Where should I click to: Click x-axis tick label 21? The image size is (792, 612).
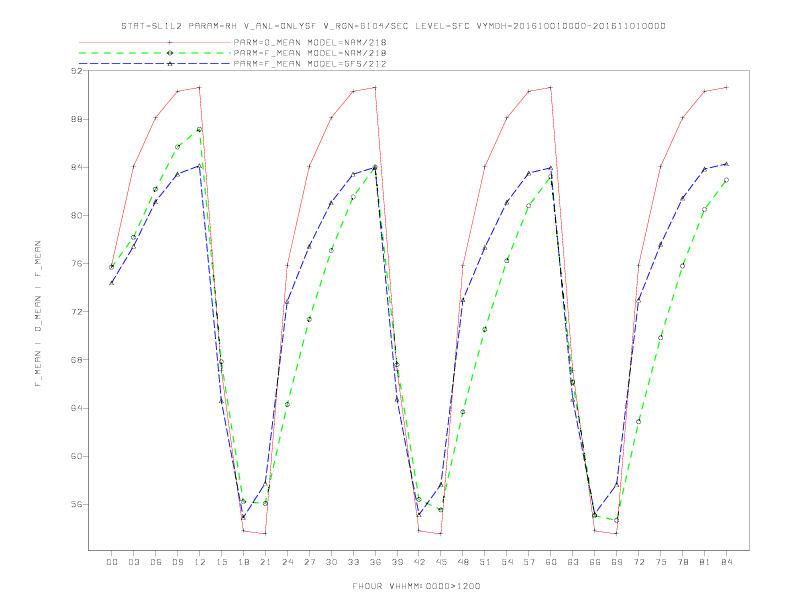tap(265, 562)
